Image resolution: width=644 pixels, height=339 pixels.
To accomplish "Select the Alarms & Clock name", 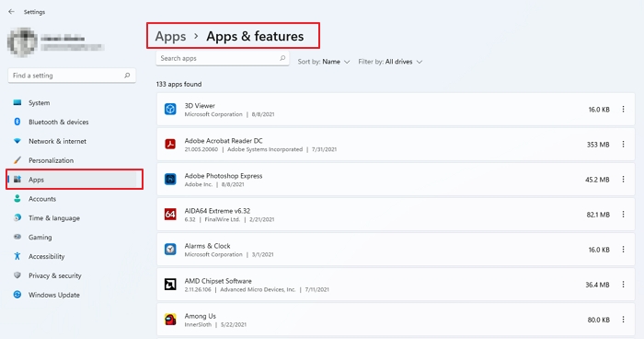I will click(x=207, y=246).
